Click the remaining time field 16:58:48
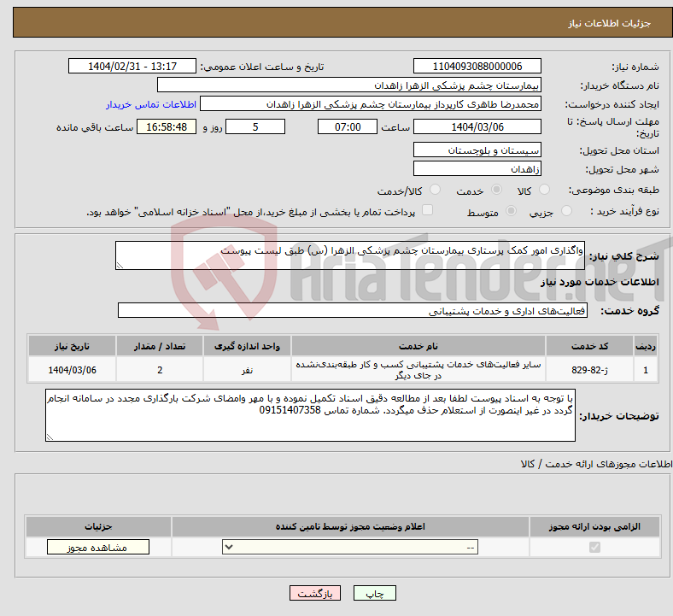 (167, 126)
